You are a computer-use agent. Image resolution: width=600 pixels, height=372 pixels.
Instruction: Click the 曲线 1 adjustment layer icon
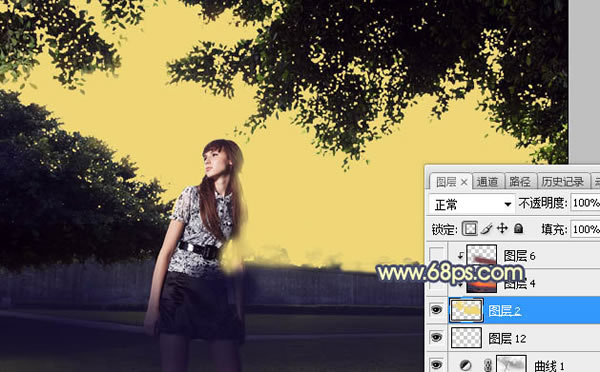click(466, 365)
